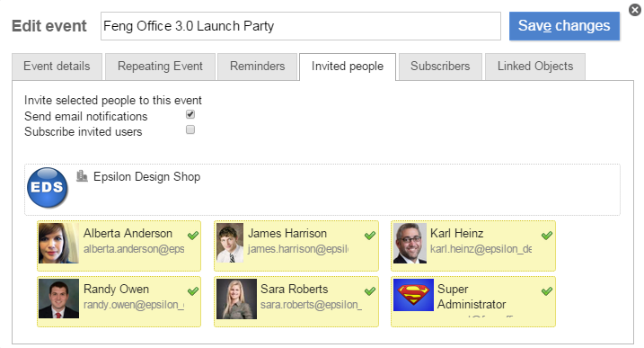Screen dimensions: 644x348
Task: Uncheck Send email notifications checkbox
Action: [x=190, y=114]
